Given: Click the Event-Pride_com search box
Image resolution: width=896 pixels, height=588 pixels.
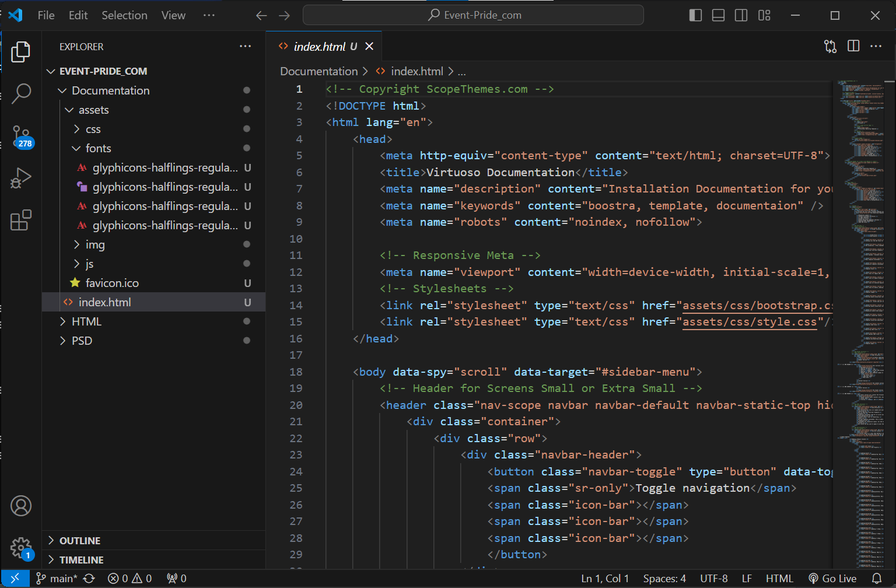Looking at the screenshot, I should (473, 15).
